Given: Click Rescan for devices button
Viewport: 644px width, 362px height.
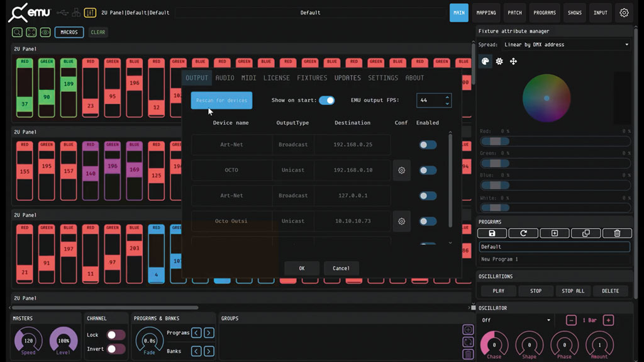Looking at the screenshot, I should tap(221, 100).
